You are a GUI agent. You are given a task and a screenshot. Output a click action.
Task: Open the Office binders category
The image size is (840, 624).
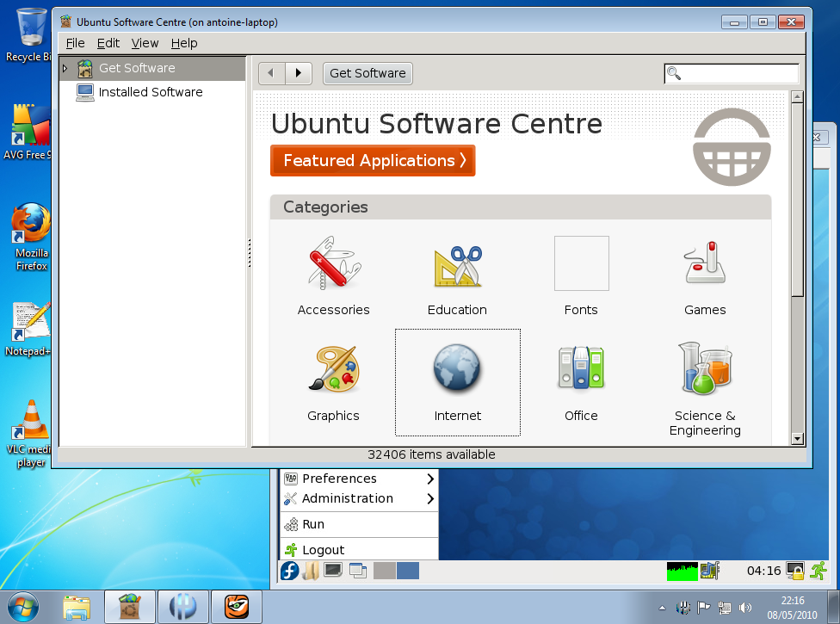point(581,368)
